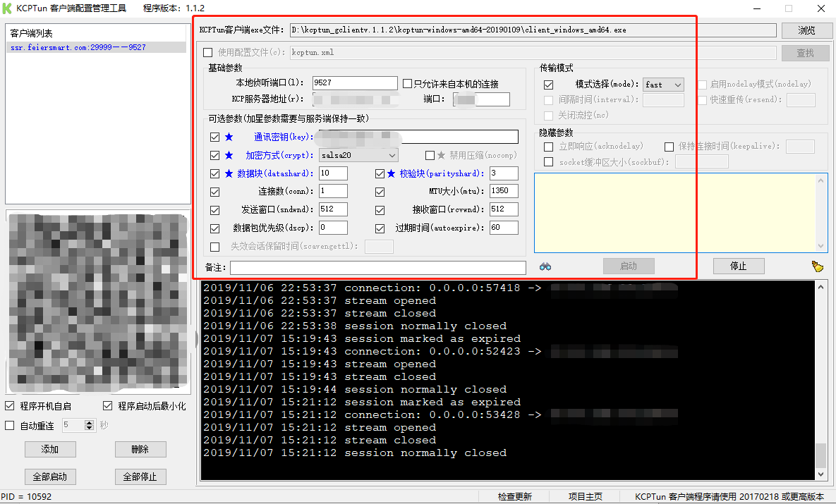Uncheck the 程序开机自启 startup checkbox
Image resolution: width=836 pixels, height=504 pixels.
point(11,405)
